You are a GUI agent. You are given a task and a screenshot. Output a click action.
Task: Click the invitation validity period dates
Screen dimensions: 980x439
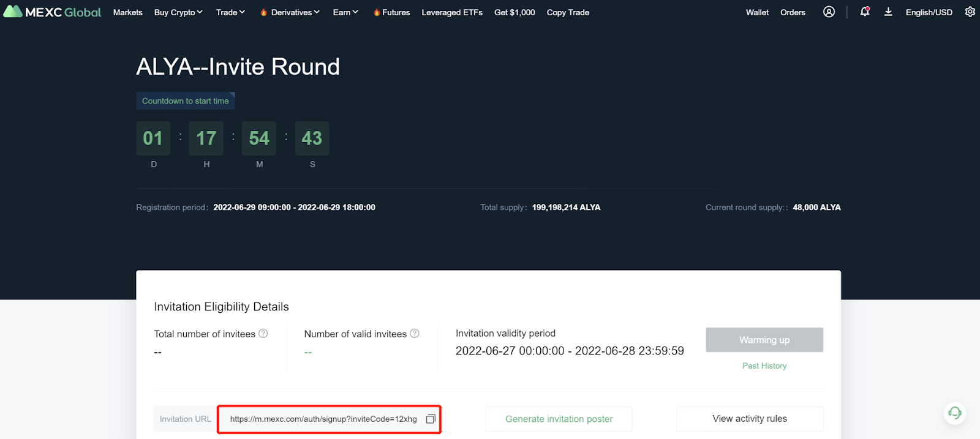pyautogui.click(x=570, y=351)
